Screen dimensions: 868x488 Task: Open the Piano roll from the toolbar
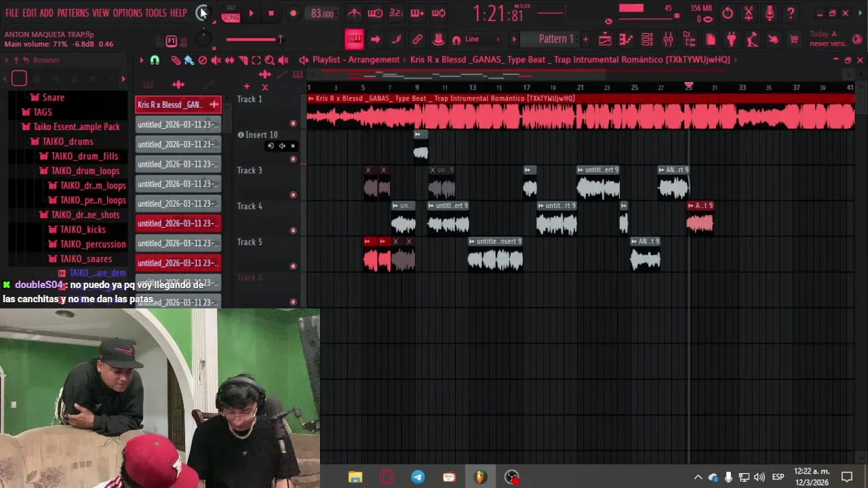(626, 39)
